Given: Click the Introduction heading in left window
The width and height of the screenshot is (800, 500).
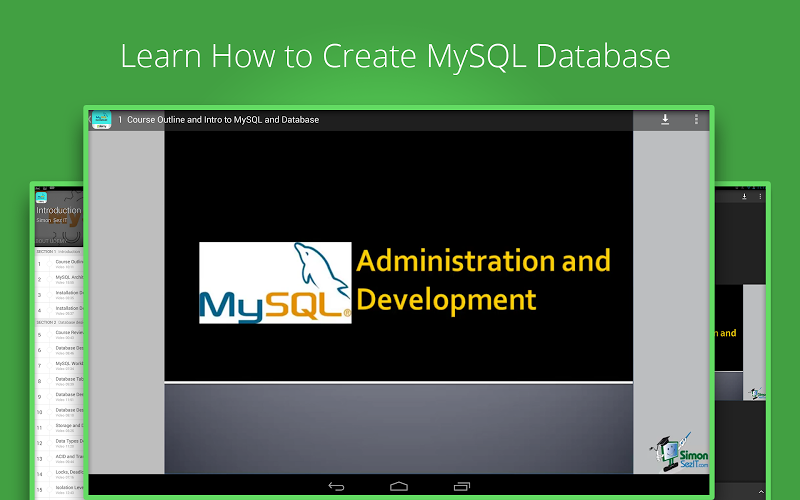Looking at the screenshot, I should click(59, 210).
